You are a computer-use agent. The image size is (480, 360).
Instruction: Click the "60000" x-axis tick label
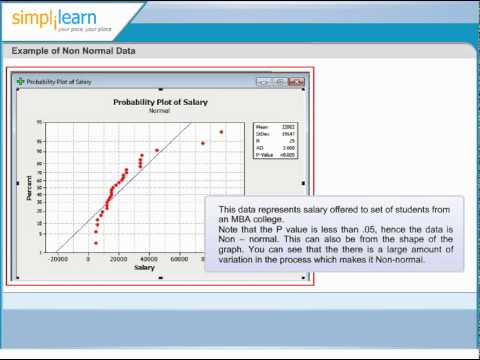179,259
